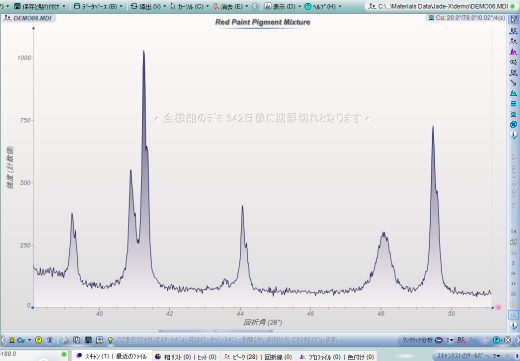The height and width of the screenshot is (361, 520).
Task: Click the pink dot at the chart's right edge
Action: coord(499,307)
